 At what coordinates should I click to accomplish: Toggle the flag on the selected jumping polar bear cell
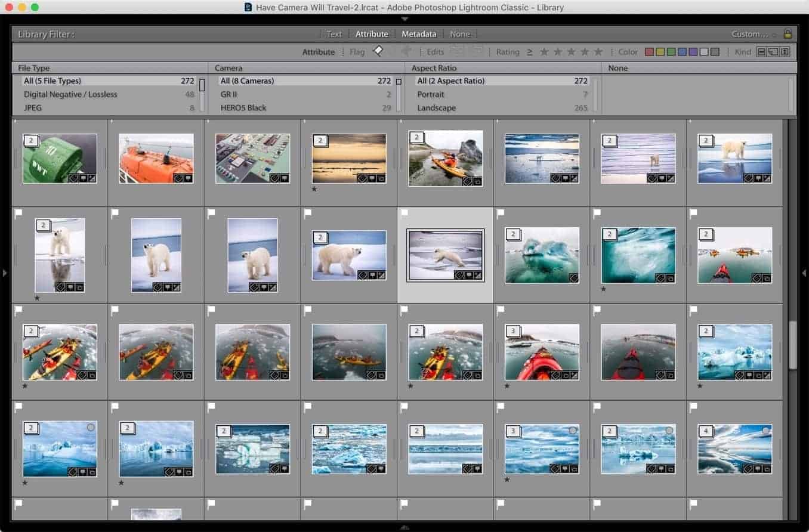[x=404, y=213]
